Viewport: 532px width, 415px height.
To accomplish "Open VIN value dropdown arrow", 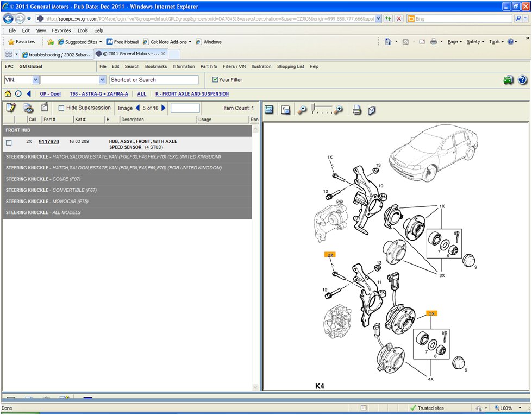I will (x=103, y=80).
